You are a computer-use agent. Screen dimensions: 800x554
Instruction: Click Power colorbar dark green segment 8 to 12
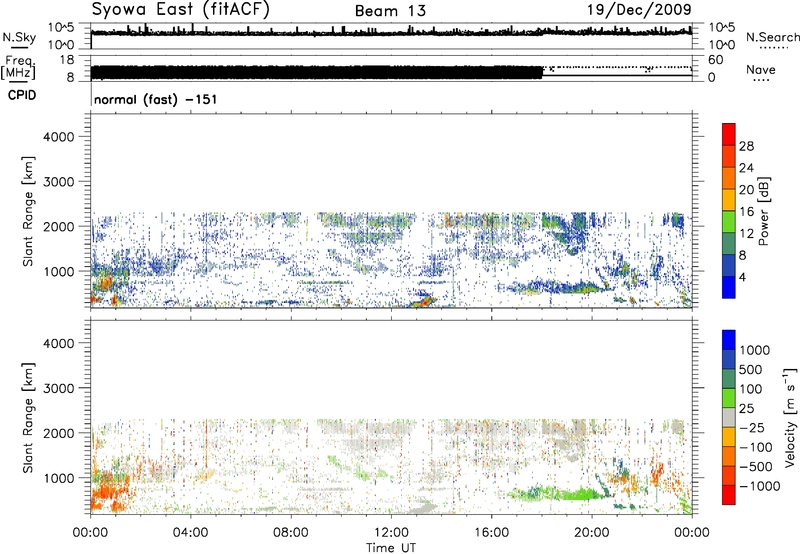coord(729,243)
